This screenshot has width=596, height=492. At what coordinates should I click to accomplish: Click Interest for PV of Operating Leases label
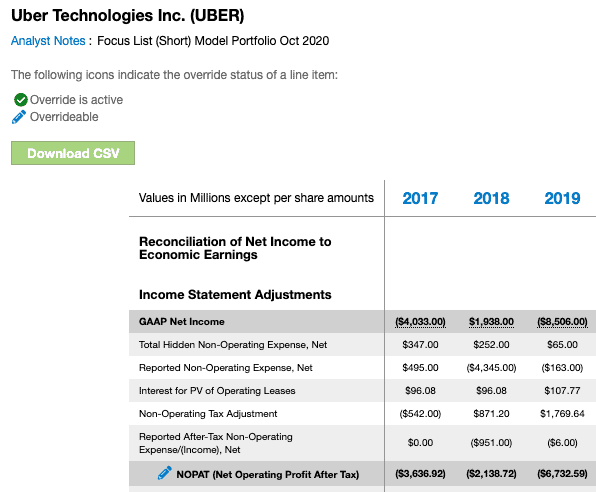click(x=217, y=390)
